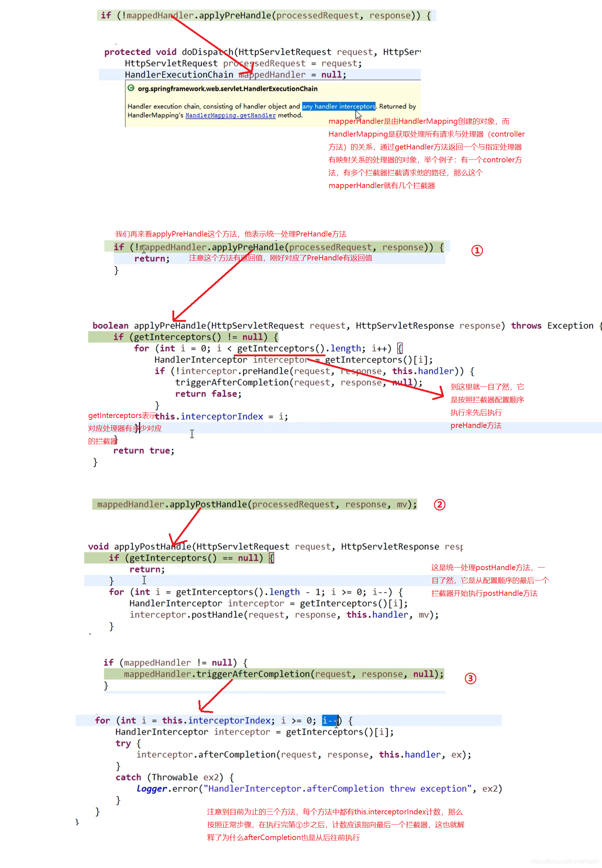The image size is (602, 868).
Task: Click 'HttpServletRequest processedRequest = request;' line
Action: (243, 63)
